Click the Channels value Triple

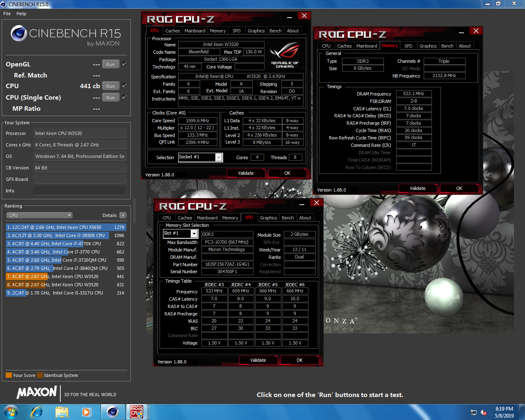coord(444,61)
